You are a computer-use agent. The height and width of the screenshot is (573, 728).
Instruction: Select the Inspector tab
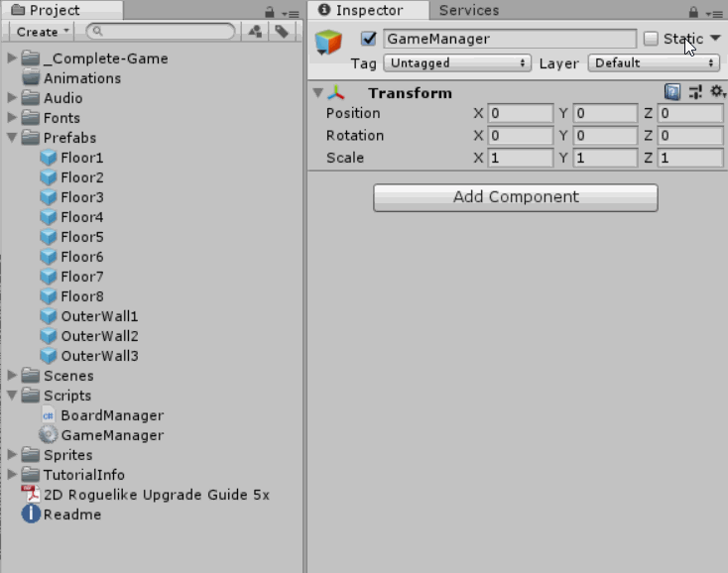click(369, 10)
